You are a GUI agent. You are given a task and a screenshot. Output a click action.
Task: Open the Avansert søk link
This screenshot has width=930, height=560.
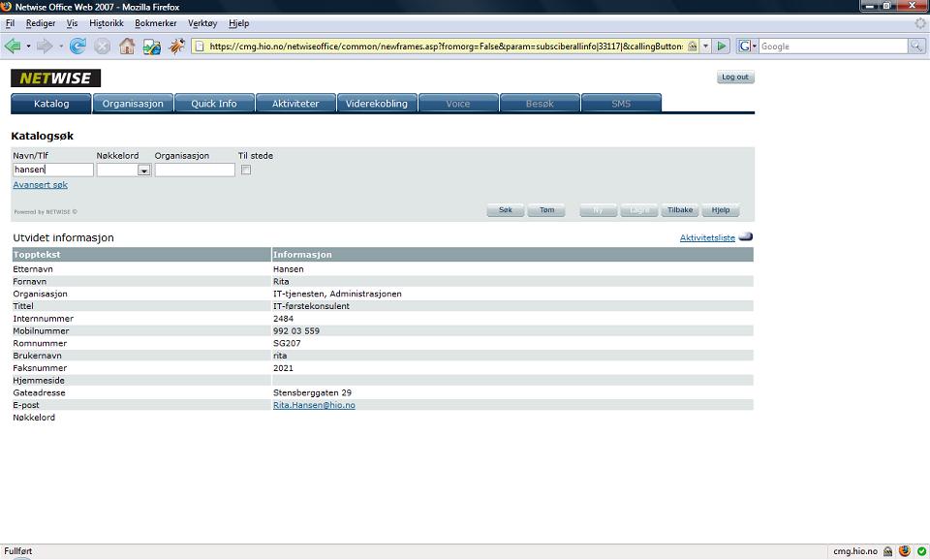pos(41,185)
